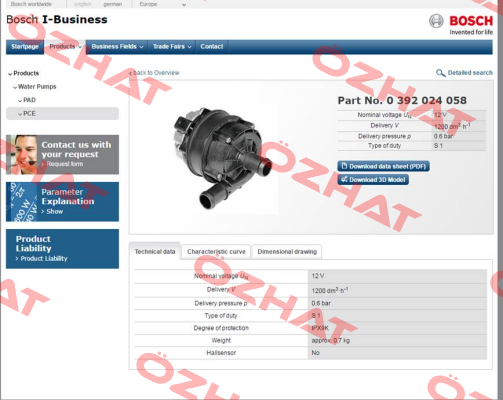Switch language to german
503x400 pixels.
112,4
